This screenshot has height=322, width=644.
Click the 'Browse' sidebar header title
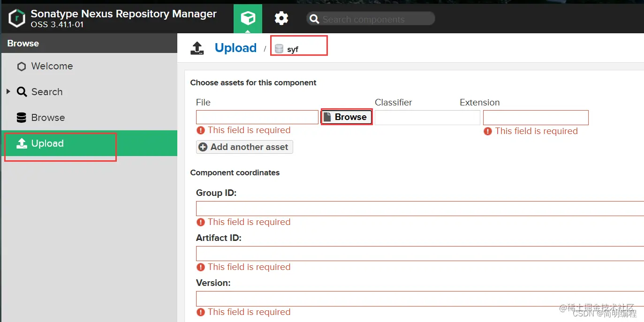[x=23, y=43]
